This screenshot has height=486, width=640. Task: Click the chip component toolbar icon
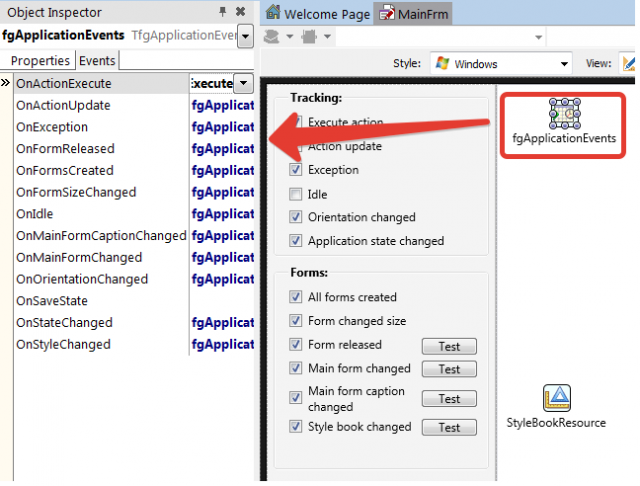pyautogui.click(x=309, y=37)
